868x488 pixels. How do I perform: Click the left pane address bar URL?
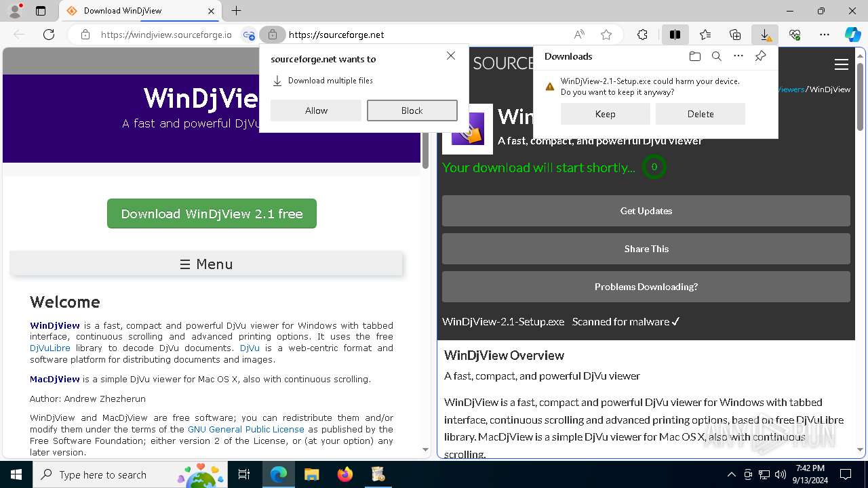coord(166,35)
